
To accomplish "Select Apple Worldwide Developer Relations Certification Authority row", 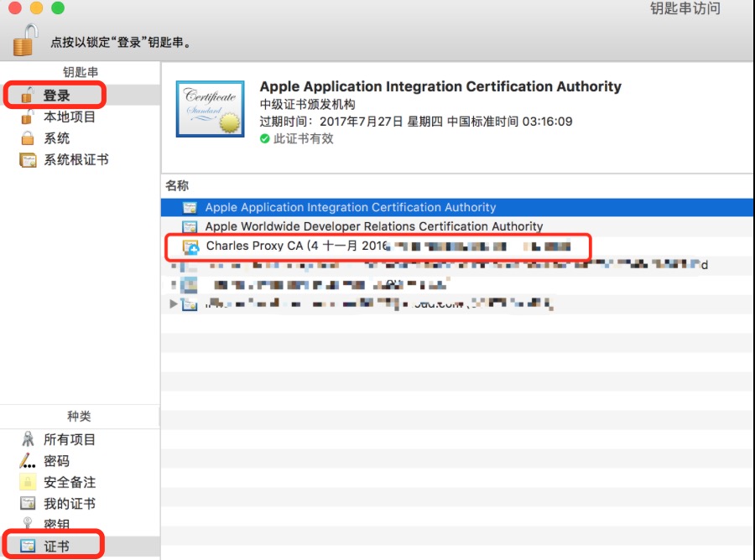I will tap(457, 226).
